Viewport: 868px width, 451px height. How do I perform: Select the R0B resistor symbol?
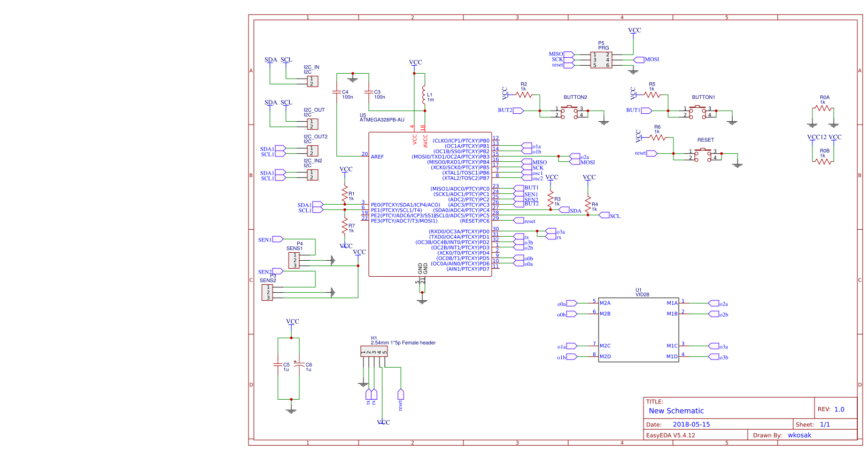pos(823,161)
